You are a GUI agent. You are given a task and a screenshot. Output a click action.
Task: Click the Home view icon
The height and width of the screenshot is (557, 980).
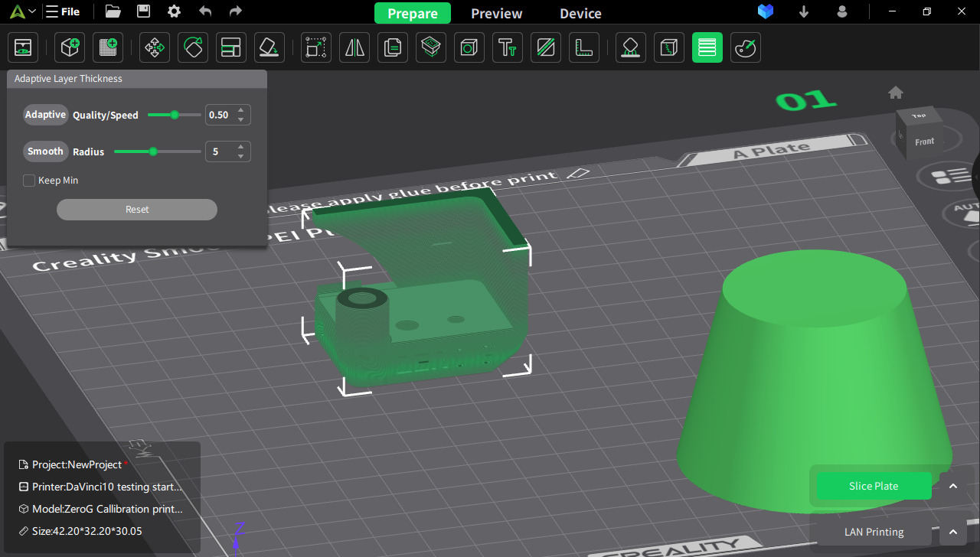click(x=896, y=93)
